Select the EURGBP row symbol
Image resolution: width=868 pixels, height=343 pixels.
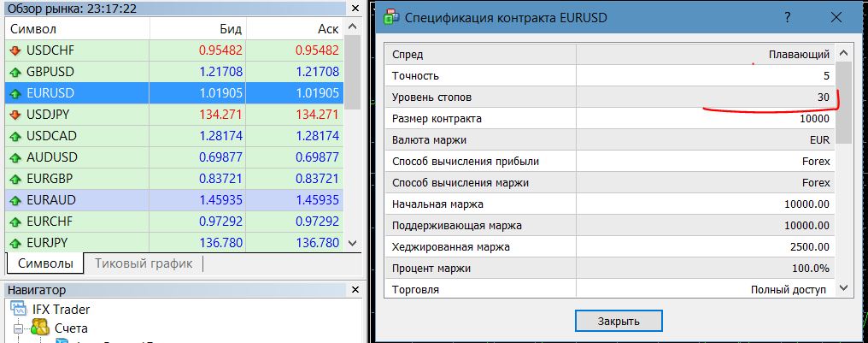[x=50, y=179]
